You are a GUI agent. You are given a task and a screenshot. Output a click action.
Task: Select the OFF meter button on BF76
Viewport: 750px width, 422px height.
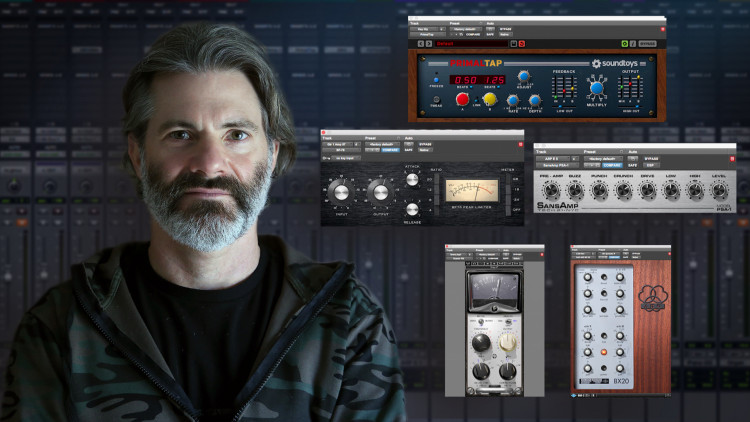(508, 210)
